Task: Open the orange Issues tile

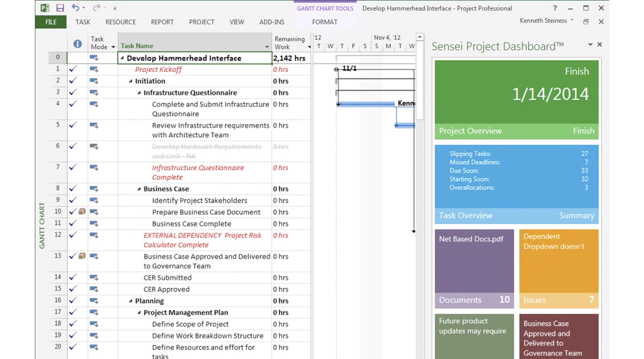Action: click(558, 269)
